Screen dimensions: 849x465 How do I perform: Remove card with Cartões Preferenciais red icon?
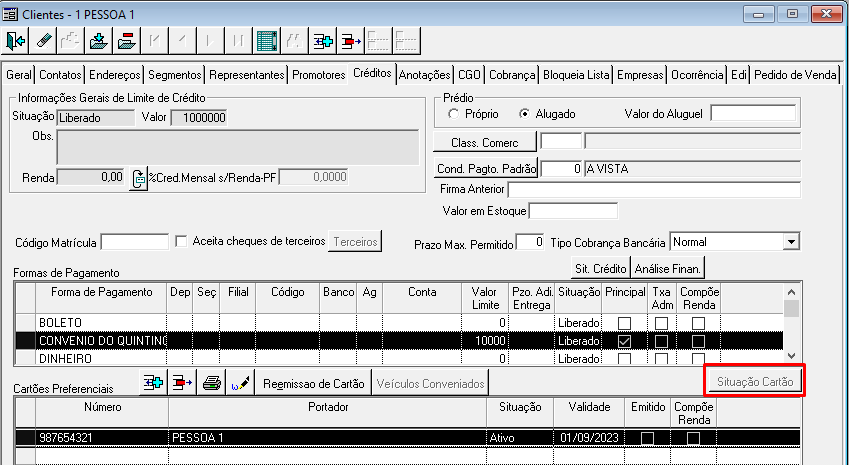(x=182, y=383)
